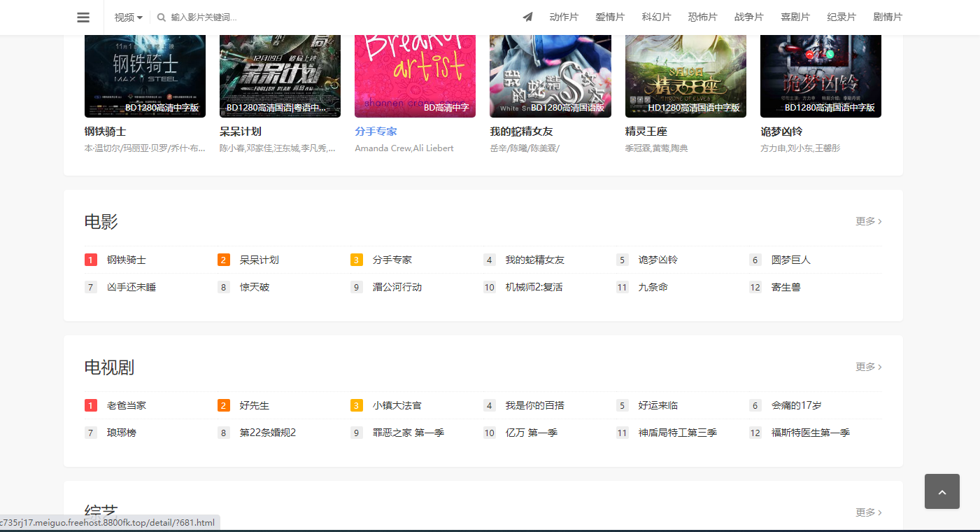This screenshot has width=980, height=532.
Task: Click the 电影 section heading
Action: 101,222
